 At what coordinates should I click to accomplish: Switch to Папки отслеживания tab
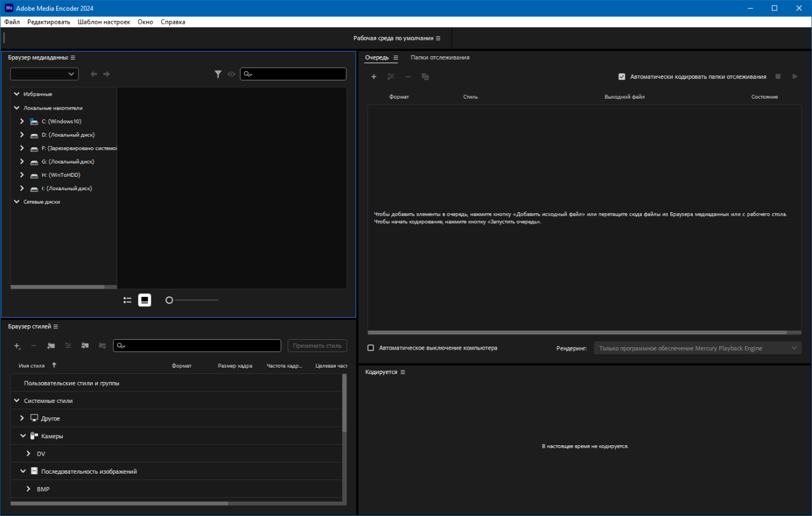click(440, 57)
